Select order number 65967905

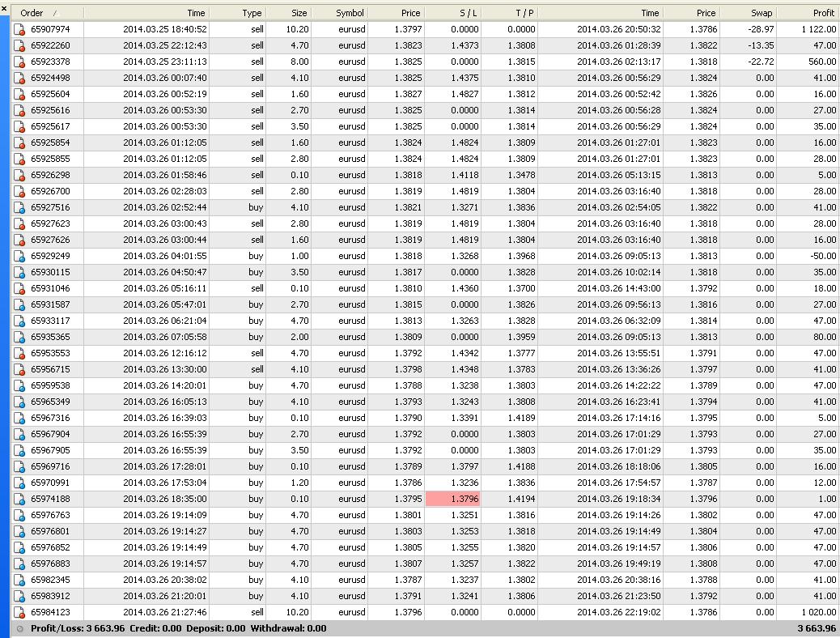[x=50, y=450]
